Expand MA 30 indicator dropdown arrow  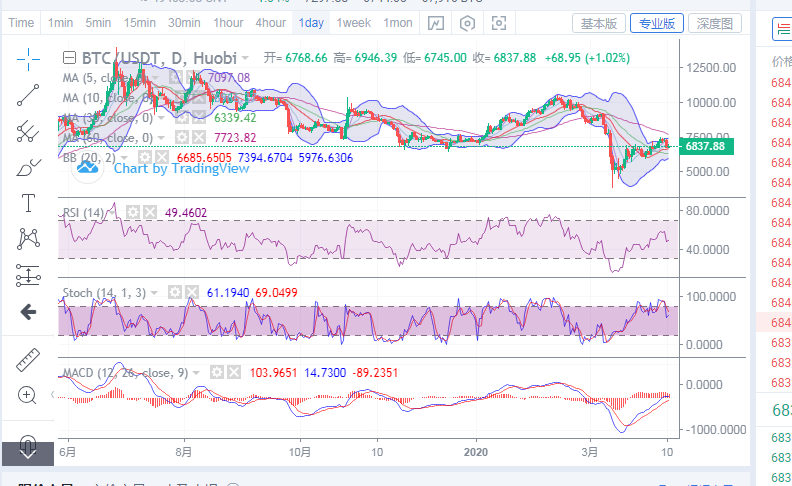[161, 118]
